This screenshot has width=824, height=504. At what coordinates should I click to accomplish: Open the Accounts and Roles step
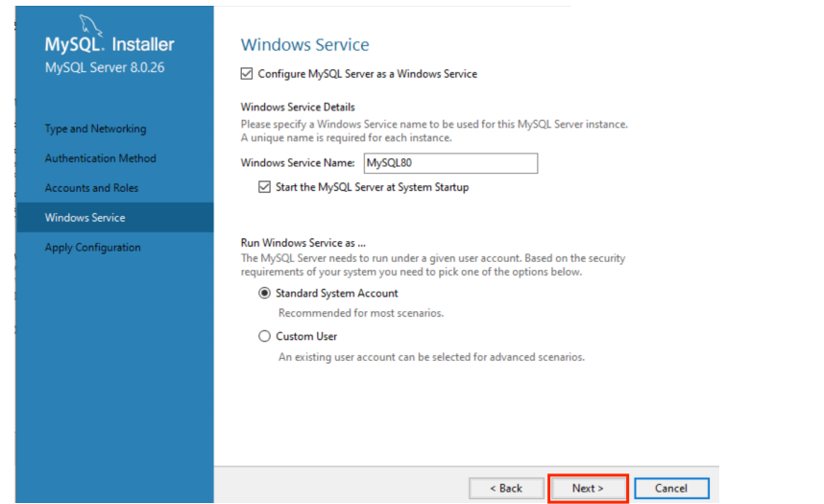tap(91, 187)
